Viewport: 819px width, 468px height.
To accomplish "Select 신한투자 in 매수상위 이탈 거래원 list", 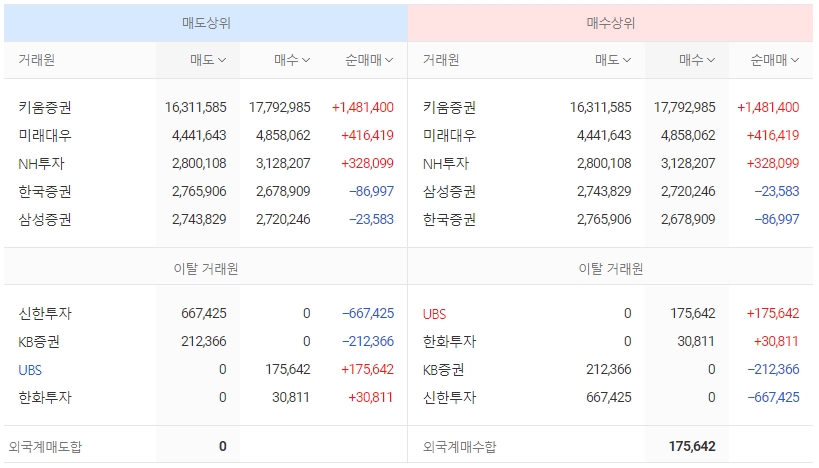I will point(449,397).
